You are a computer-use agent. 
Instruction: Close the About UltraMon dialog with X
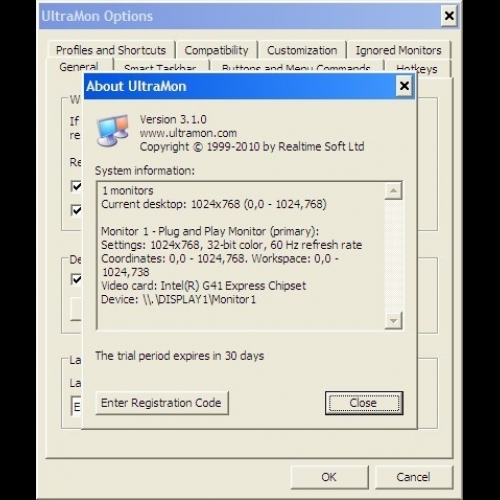[x=404, y=86]
